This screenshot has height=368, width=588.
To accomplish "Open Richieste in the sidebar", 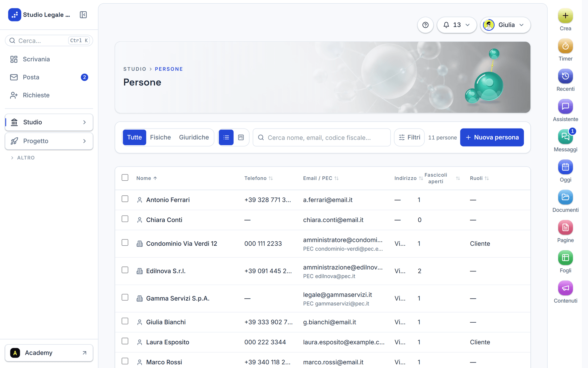I will 49,95.
